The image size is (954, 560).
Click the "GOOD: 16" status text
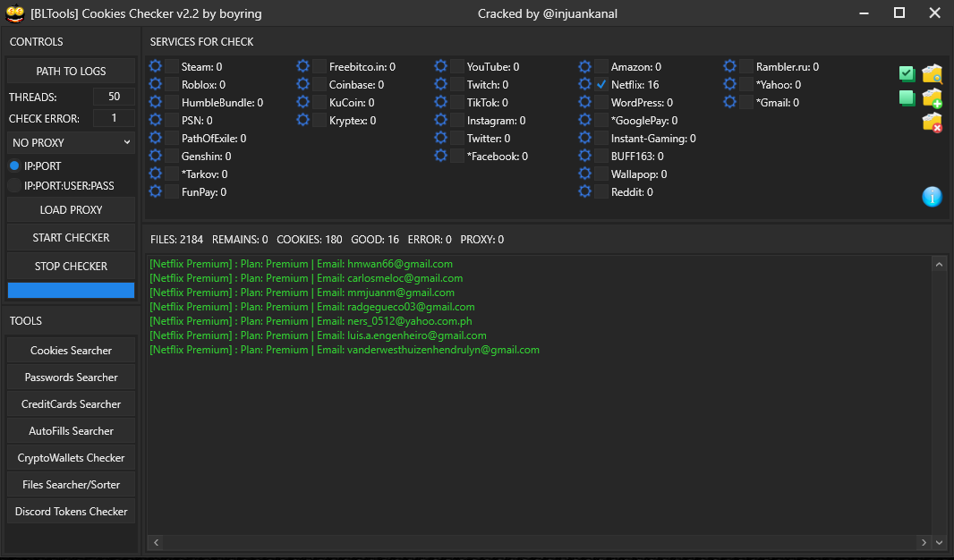pyautogui.click(x=375, y=240)
